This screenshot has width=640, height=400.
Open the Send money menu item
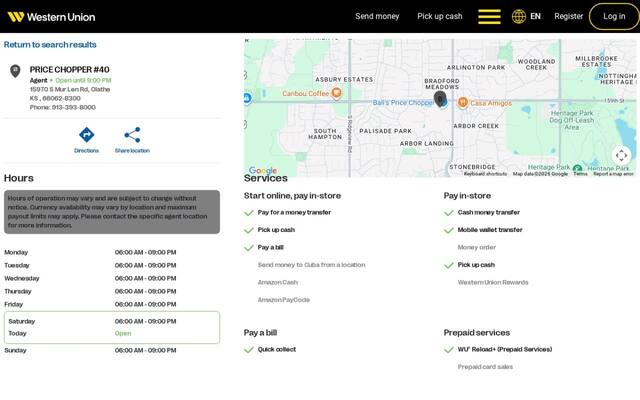377,16
